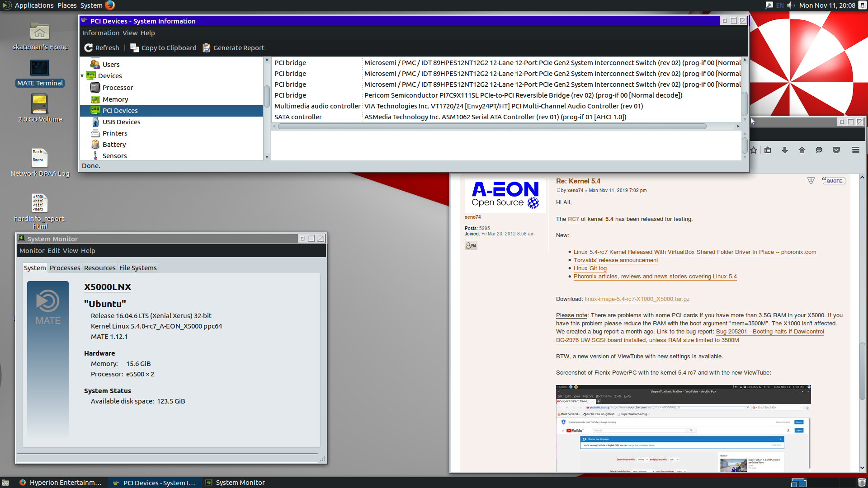Click the Refresh toolbar icon
This screenshot has height=488, width=868.
(x=89, y=48)
